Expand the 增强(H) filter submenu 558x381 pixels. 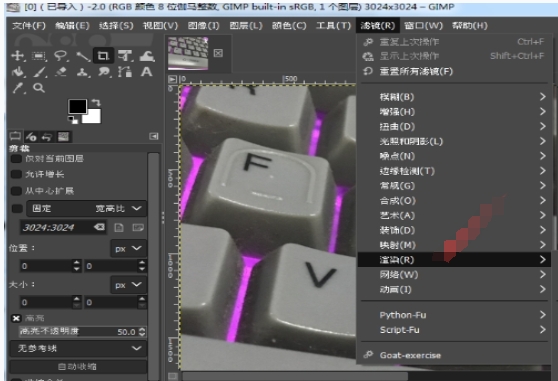tap(454, 112)
